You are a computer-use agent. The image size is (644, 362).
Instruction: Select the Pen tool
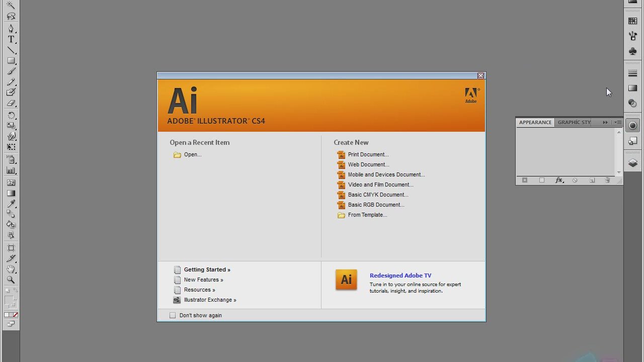coord(11,29)
